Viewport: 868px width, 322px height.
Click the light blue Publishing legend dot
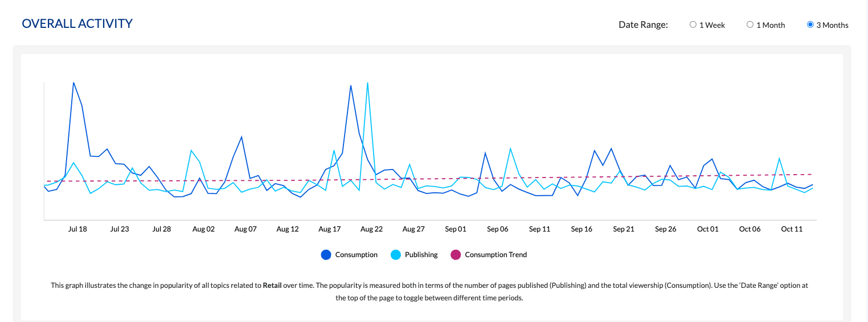(x=395, y=255)
